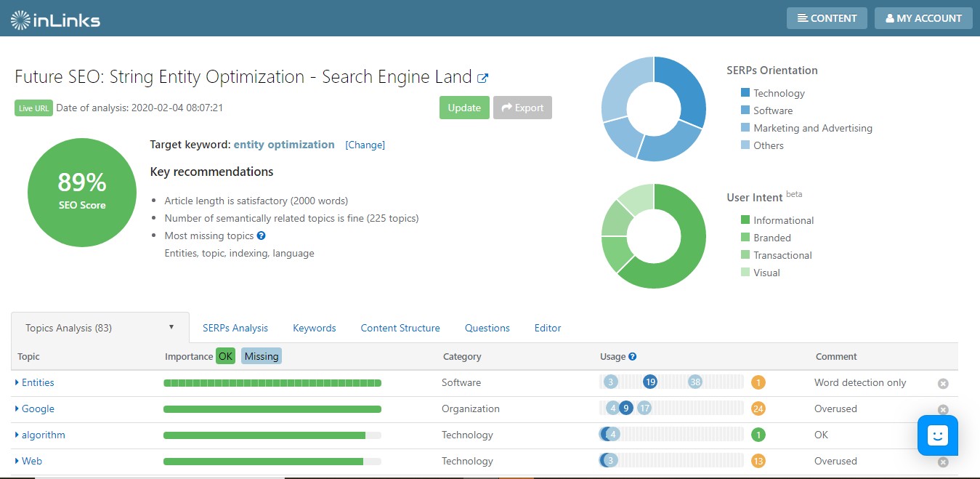
Task: Click the Category column header
Action: click(461, 357)
